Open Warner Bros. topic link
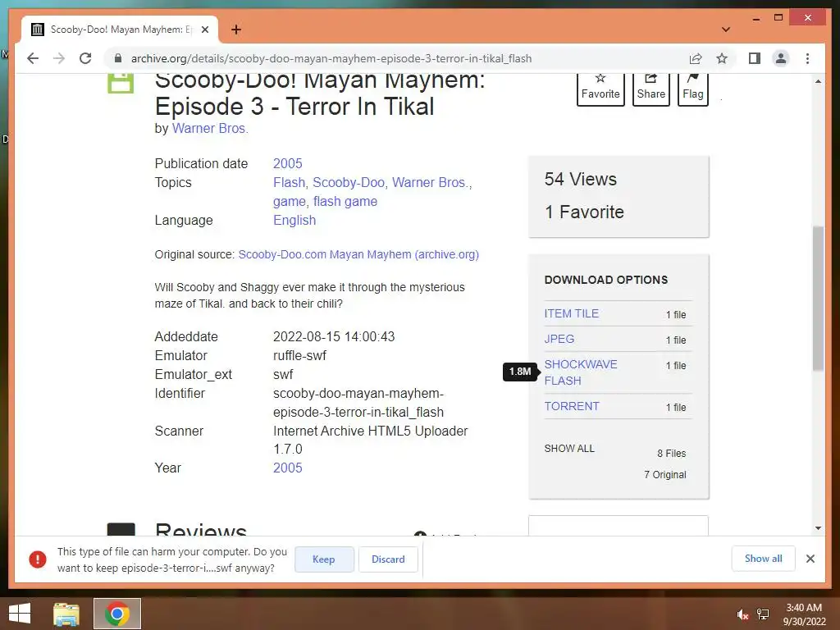Screen dimensions: 840x630 click(430, 183)
